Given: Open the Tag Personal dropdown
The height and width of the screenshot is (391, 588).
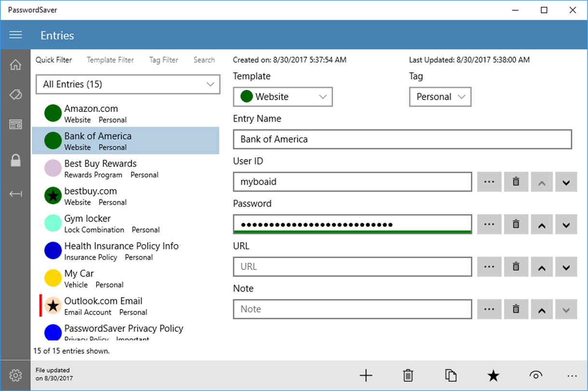Looking at the screenshot, I should tap(440, 97).
